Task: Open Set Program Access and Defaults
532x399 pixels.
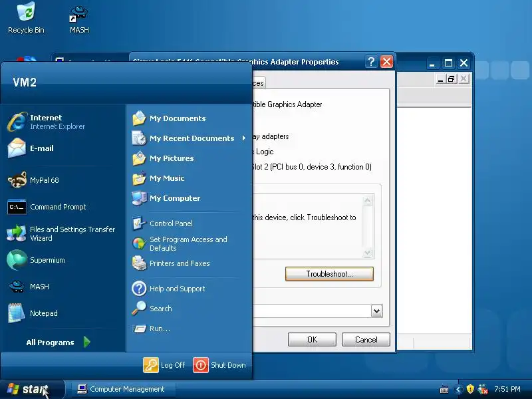Action: (x=188, y=243)
